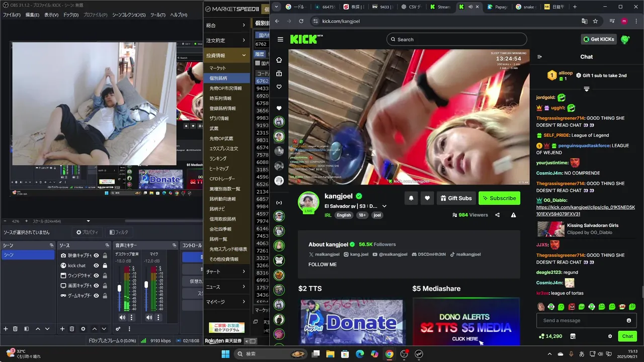Click the notification bell for kangjoel
The image size is (644, 362).
pos(411,198)
